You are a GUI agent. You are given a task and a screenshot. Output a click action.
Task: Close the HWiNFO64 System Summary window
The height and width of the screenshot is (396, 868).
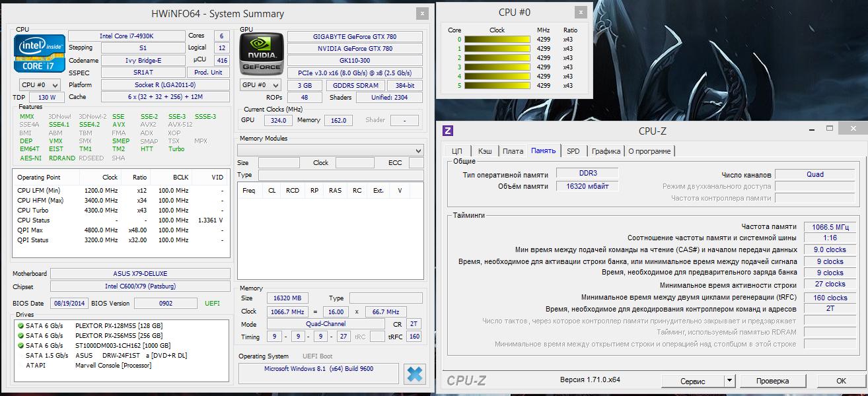(421, 13)
